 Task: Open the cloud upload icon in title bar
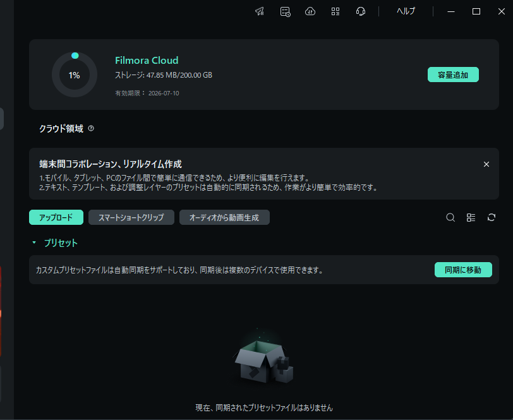310,12
